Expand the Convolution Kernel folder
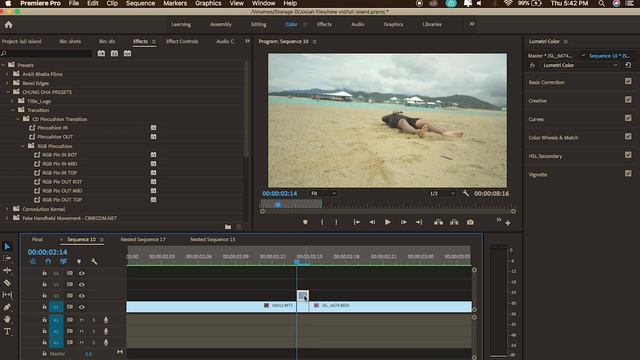Image resolution: width=640 pixels, height=360 pixels. 7,209
